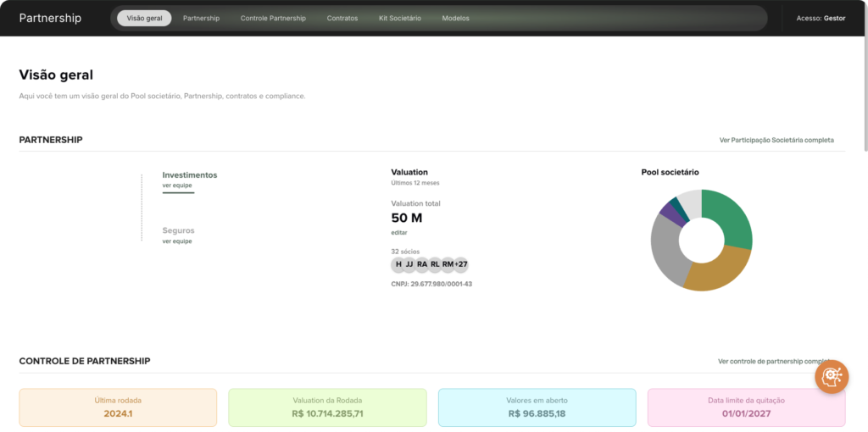Viewport: 868px width, 432px height.
Task: Open the RA partner avatar
Action: (422, 264)
